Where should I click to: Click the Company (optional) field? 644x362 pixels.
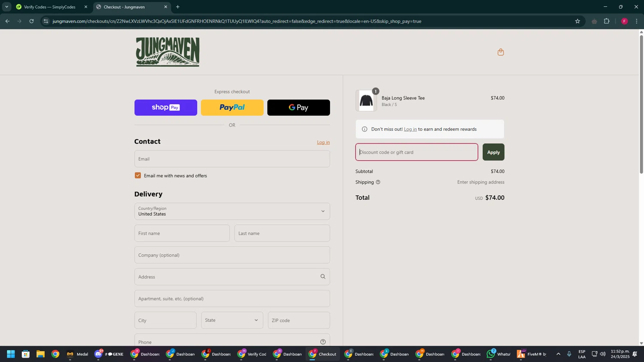click(232, 255)
